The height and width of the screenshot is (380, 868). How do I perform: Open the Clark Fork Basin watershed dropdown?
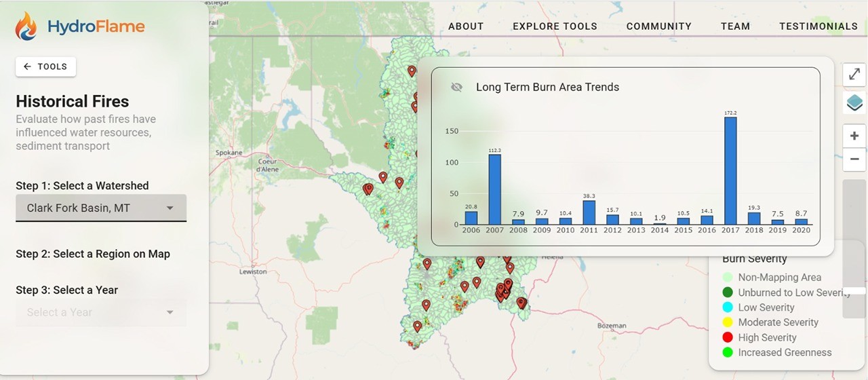point(100,208)
